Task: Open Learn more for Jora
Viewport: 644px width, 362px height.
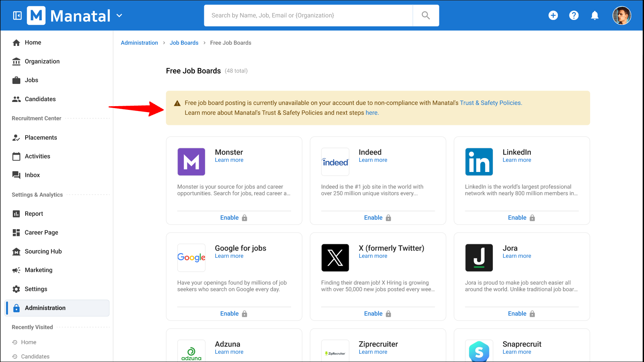Action: point(517,256)
